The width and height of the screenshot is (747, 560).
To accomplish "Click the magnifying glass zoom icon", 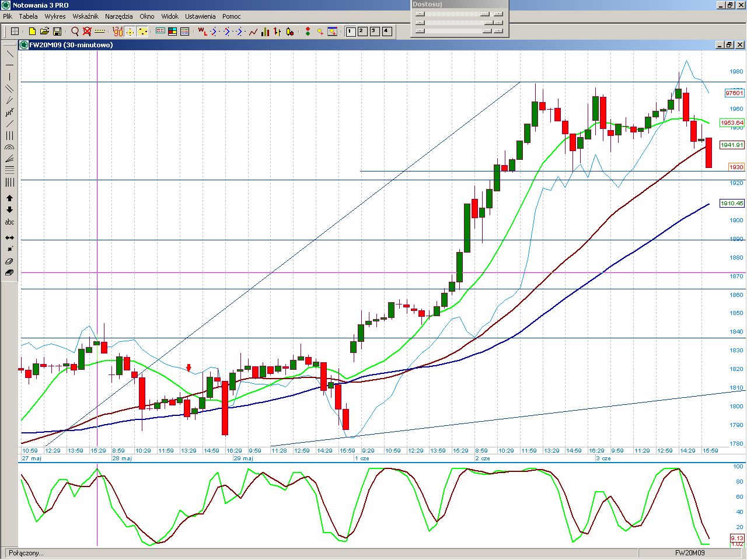I will (x=75, y=32).
